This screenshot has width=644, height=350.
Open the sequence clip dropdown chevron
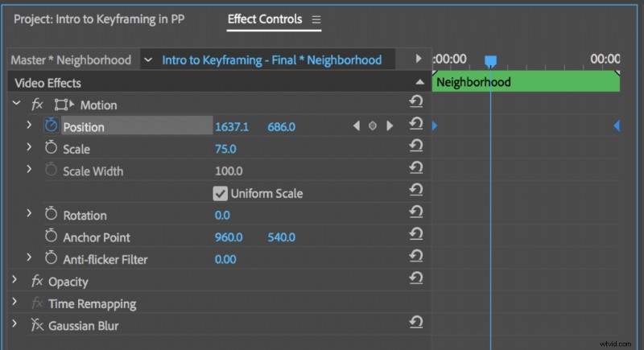coord(148,60)
